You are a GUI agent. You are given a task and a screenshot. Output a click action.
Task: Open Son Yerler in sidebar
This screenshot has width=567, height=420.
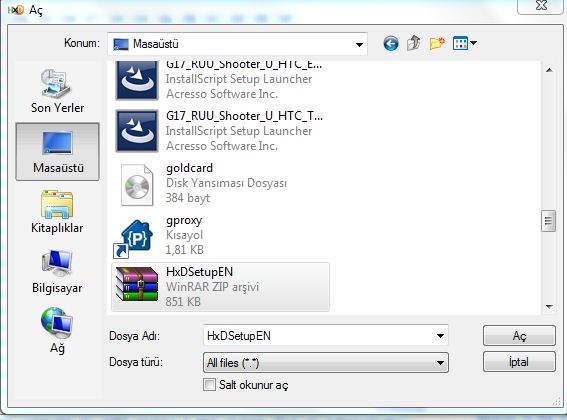57,91
